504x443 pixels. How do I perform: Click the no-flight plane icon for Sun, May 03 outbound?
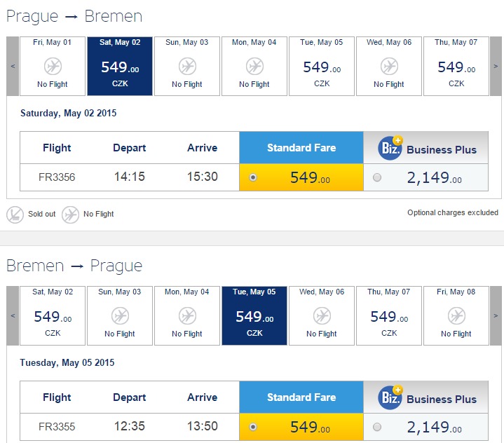[187, 66]
